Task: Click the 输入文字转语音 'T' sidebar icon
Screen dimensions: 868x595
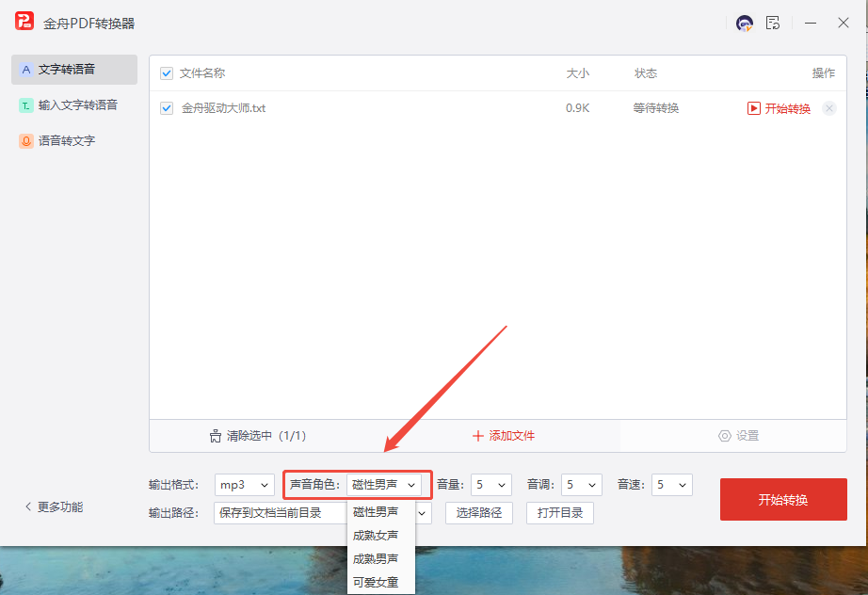Action: [x=26, y=105]
